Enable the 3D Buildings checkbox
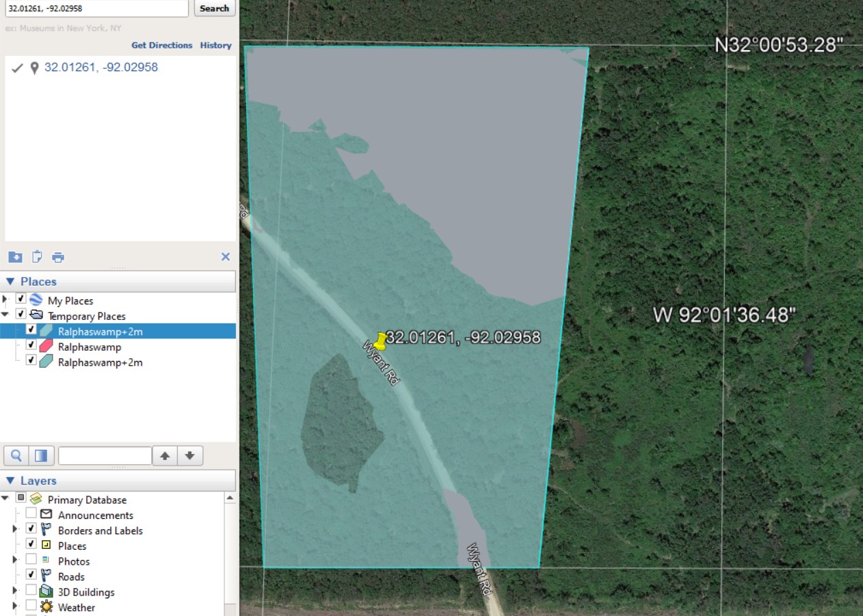The image size is (863, 616). tap(31, 591)
